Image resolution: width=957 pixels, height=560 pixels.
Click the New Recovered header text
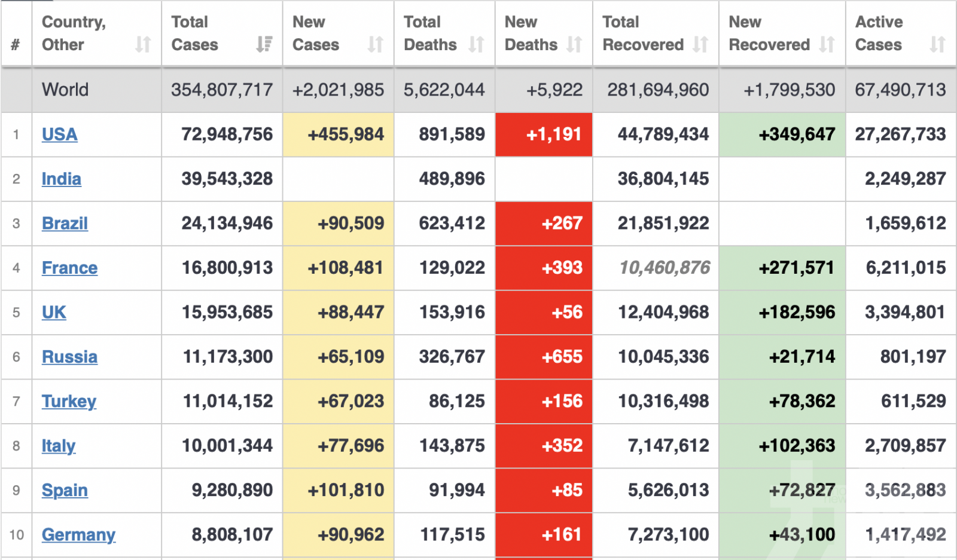click(769, 33)
